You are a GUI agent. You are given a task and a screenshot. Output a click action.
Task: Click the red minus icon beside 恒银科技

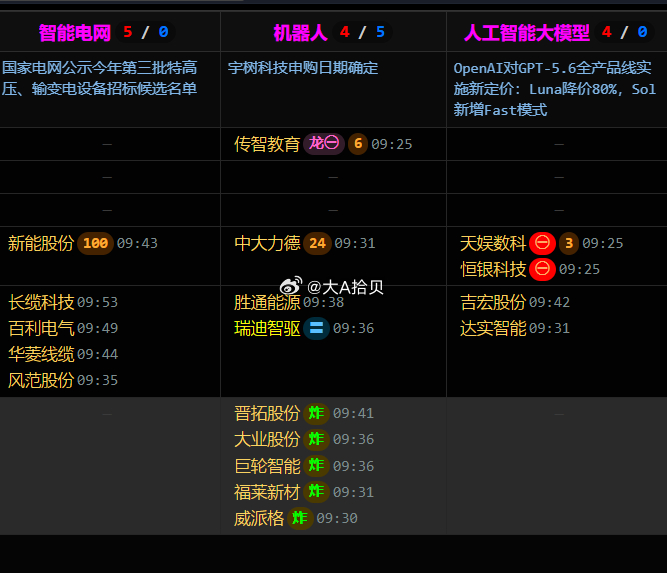[542, 269]
